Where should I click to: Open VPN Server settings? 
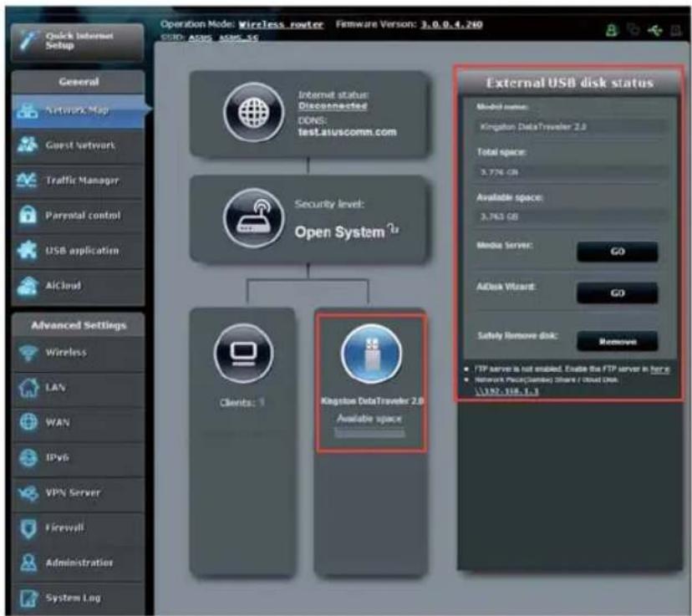(x=78, y=492)
